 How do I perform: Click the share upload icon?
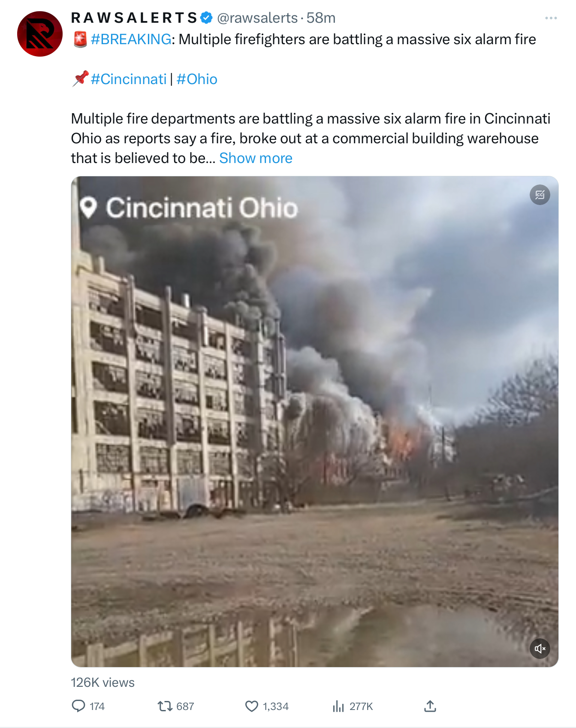click(x=430, y=706)
